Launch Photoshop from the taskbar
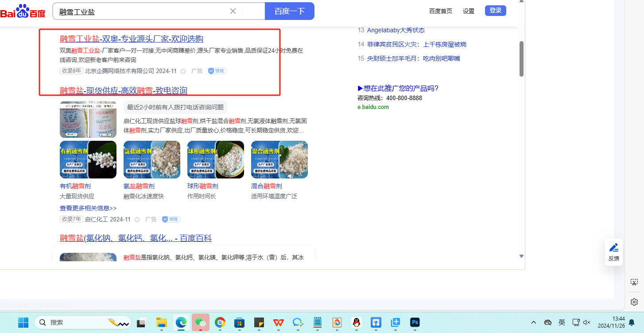644x333 pixels. pyautogui.click(x=415, y=322)
